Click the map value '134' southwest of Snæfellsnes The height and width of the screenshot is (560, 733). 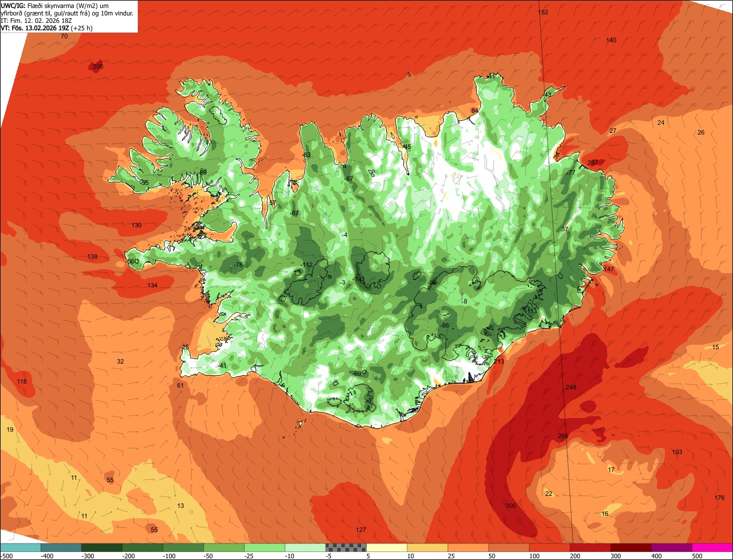coord(152,285)
